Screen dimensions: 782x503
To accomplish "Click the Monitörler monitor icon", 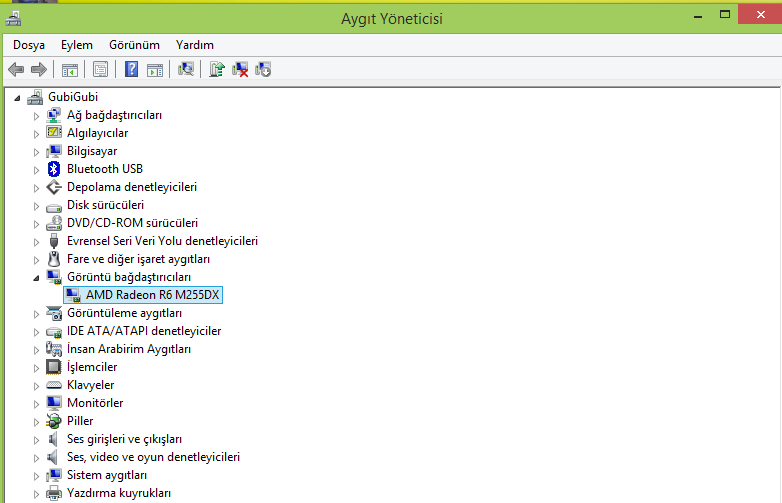I will pos(54,402).
